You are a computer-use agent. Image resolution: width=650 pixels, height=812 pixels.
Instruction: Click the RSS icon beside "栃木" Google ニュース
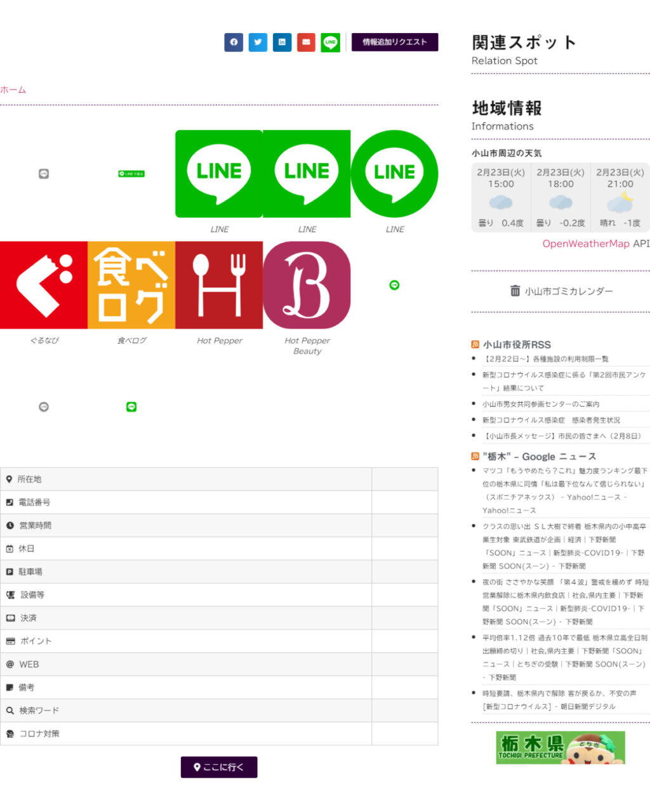(475, 456)
